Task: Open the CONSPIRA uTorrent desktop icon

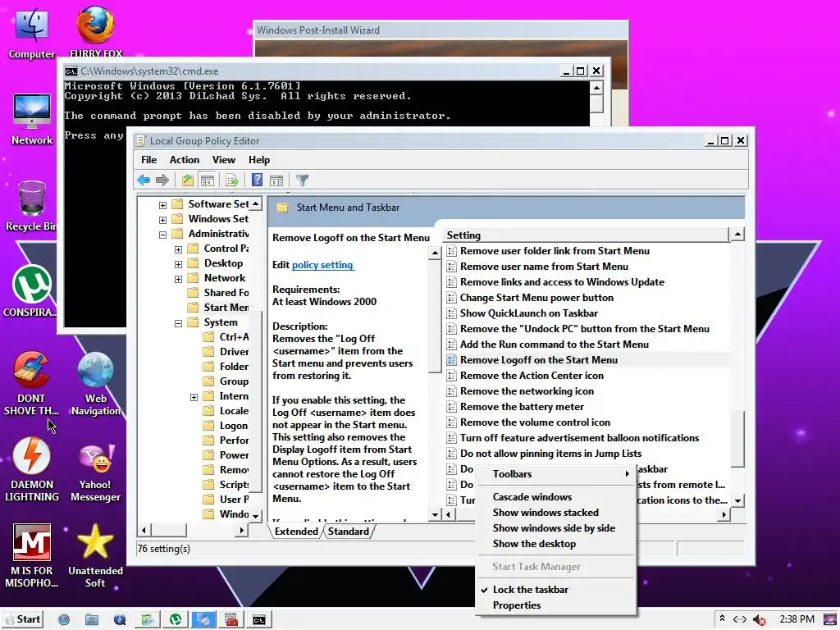Action: click(32, 291)
